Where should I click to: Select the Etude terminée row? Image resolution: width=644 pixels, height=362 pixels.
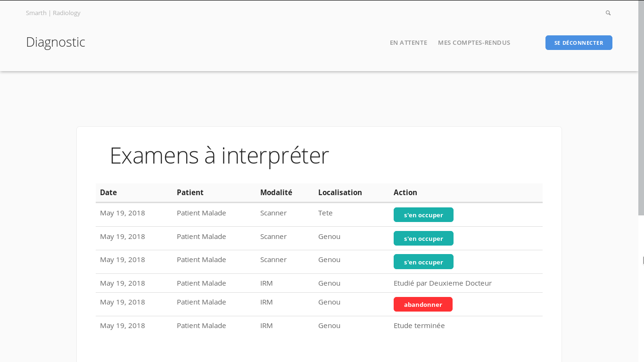pyautogui.click(x=319, y=326)
